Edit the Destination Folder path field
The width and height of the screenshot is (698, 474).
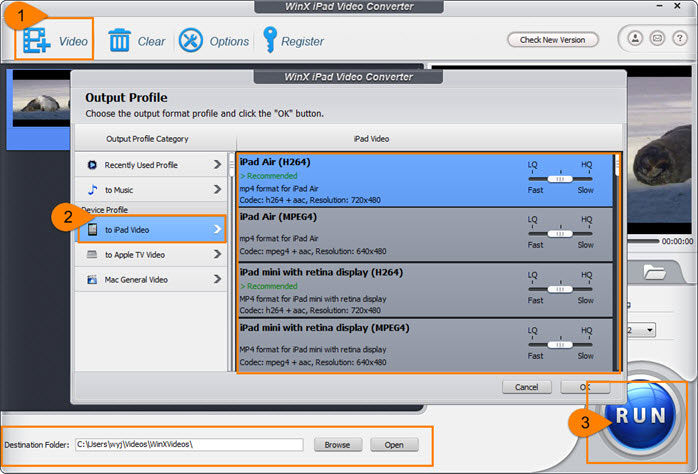click(189, 444)
